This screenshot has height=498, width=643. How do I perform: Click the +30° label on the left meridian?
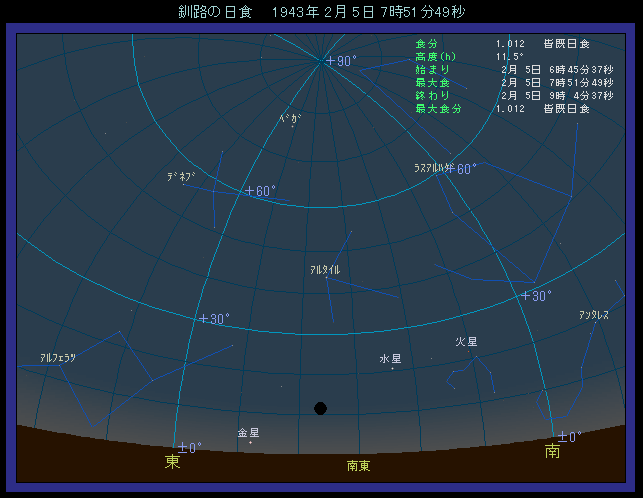coord(214,319)
